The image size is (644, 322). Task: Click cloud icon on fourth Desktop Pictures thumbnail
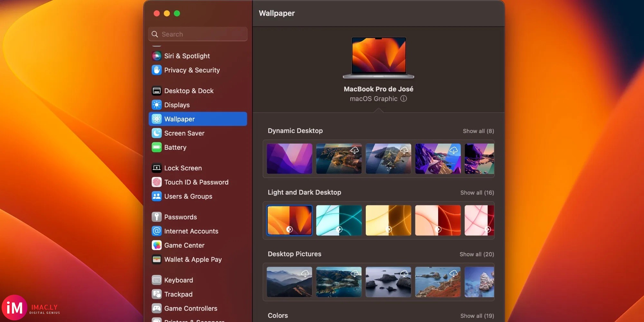453,273
